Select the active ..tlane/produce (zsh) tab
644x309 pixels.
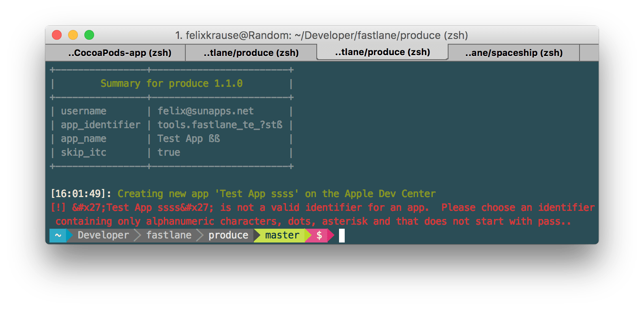[x=382, y=52]
